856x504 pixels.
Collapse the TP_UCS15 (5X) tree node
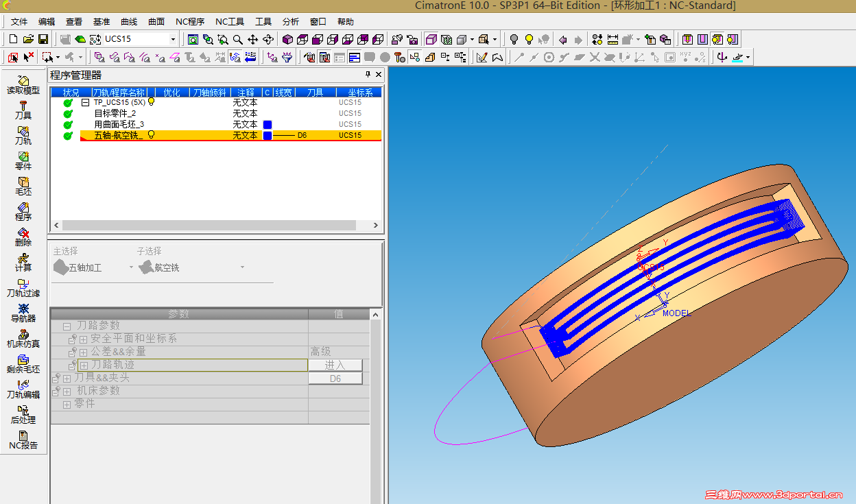pyautogui.click(x=86, y=102)
